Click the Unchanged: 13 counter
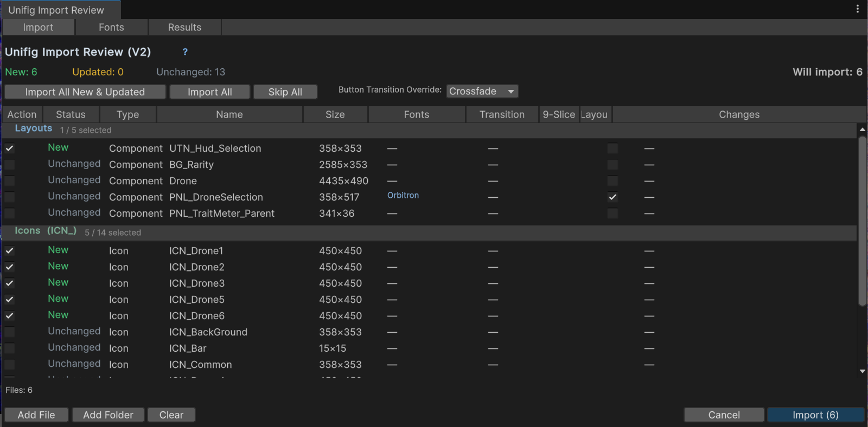This screenshot has height=427, width=868. 190,72
